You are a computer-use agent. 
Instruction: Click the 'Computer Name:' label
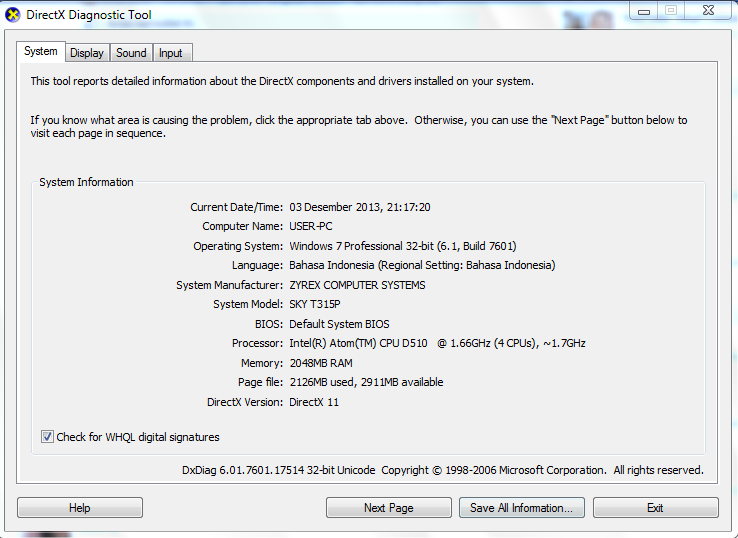click(x=242, y=226)
